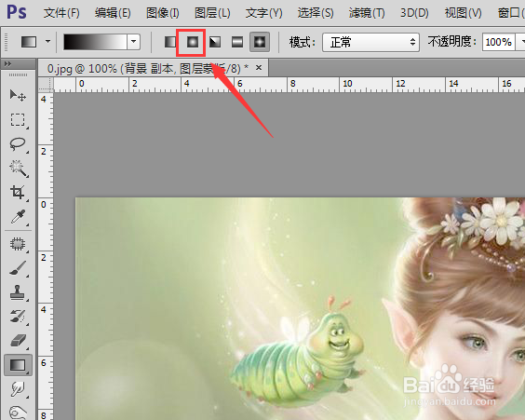525x420 pixels.
Task: Open the 3D(D) menu
Action: (414, 13)
